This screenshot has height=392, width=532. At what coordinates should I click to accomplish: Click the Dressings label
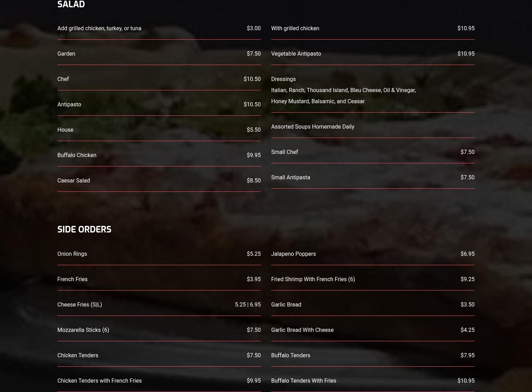(x=283, y=79)
